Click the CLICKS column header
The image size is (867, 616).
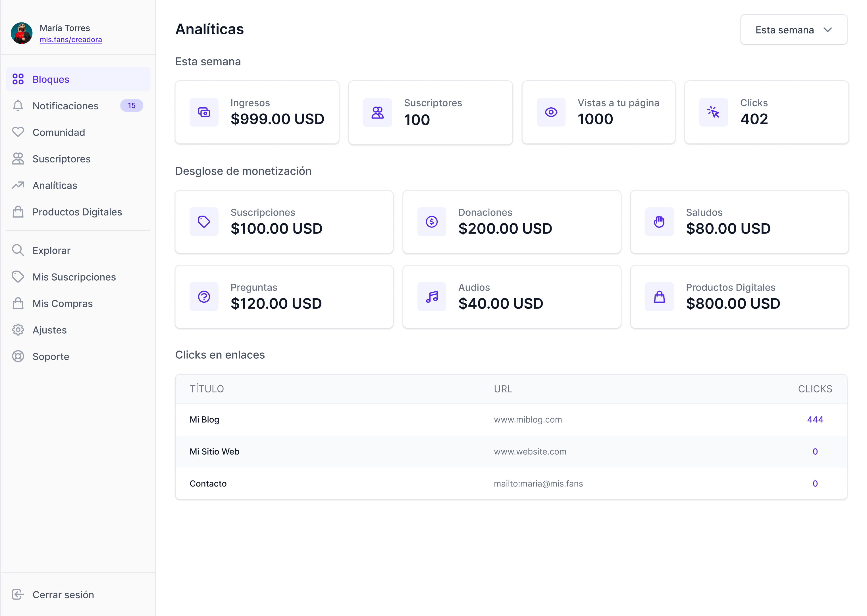coord(815,389)
